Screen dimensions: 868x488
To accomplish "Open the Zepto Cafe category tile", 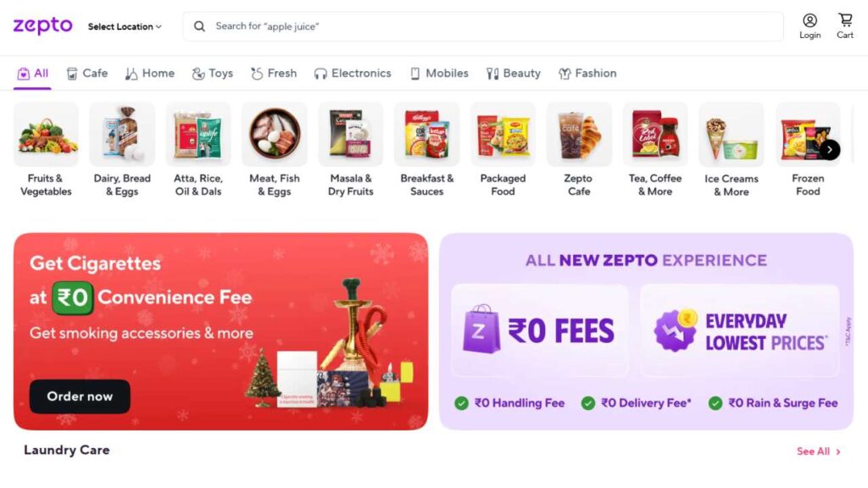I will pyautogui.click(x=578, y=150).
